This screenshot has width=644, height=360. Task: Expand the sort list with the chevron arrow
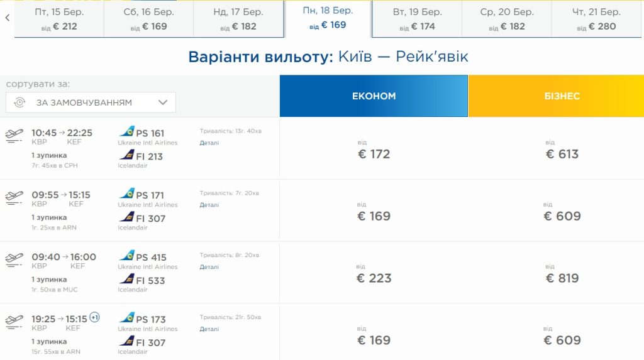[x=163, y=102]
